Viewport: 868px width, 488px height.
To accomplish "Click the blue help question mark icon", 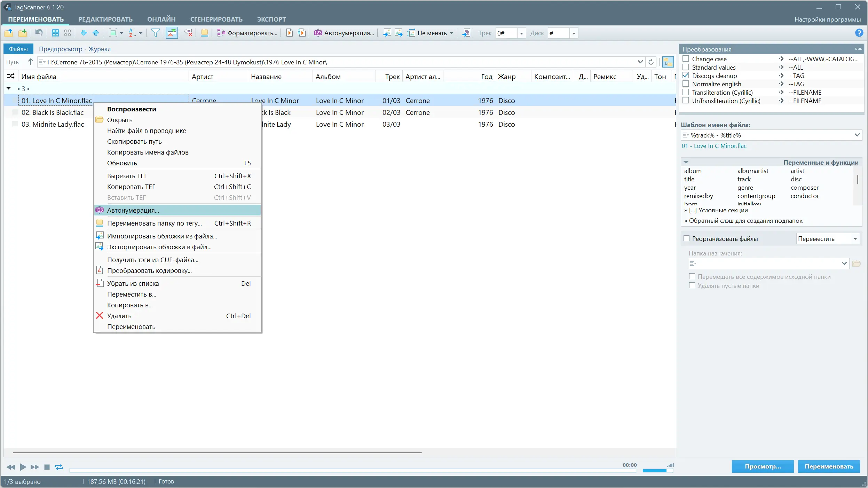I will point(859,33).
